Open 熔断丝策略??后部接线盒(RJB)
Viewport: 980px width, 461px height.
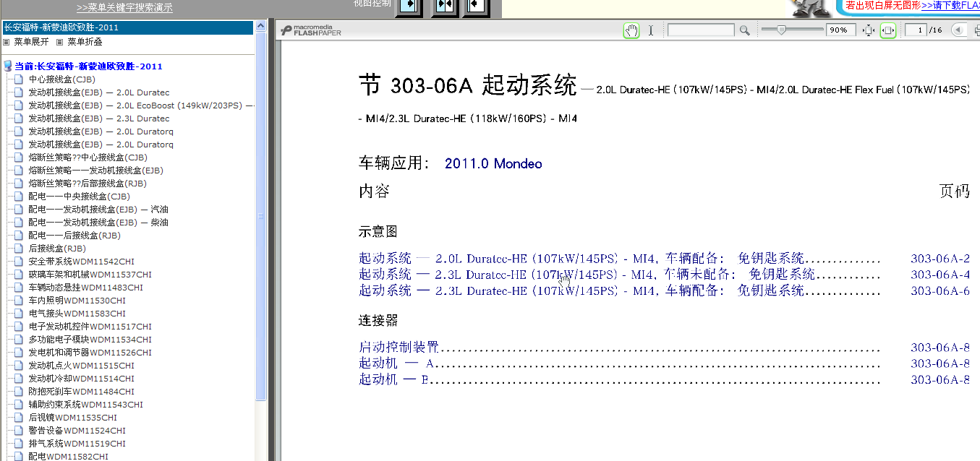88,184
